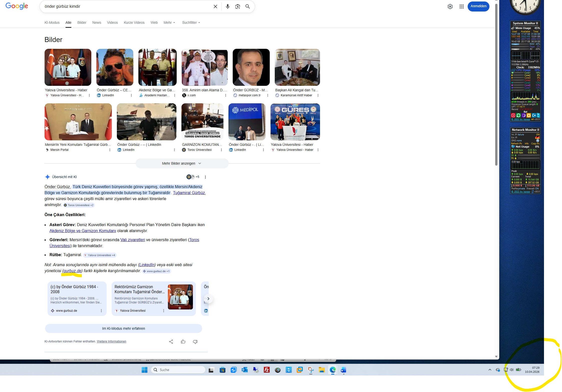The image size is (562, 392).
Task: Switch to the Bilder tab
Action: tap(82, 23)
